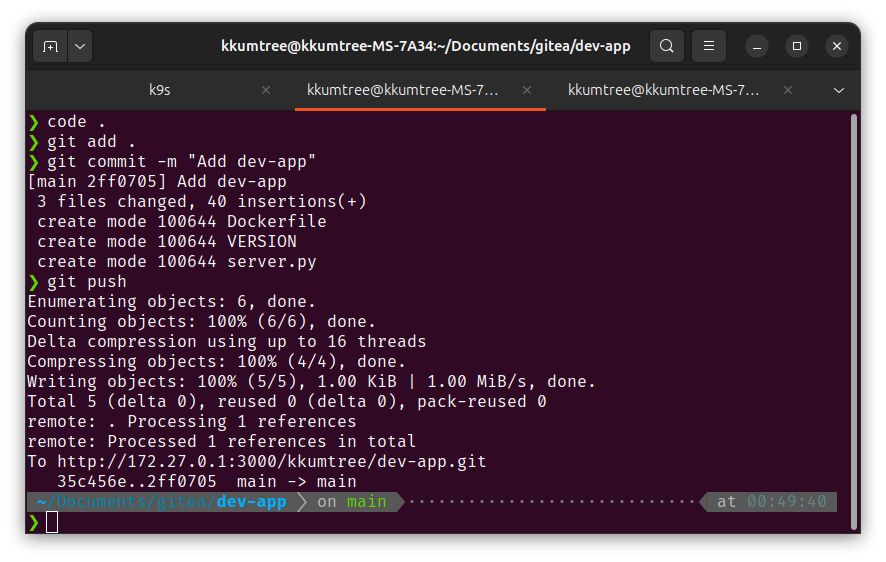This screenshot has width=886, height=562.
Task: Click the window title text
Action: tap(425, 46)
